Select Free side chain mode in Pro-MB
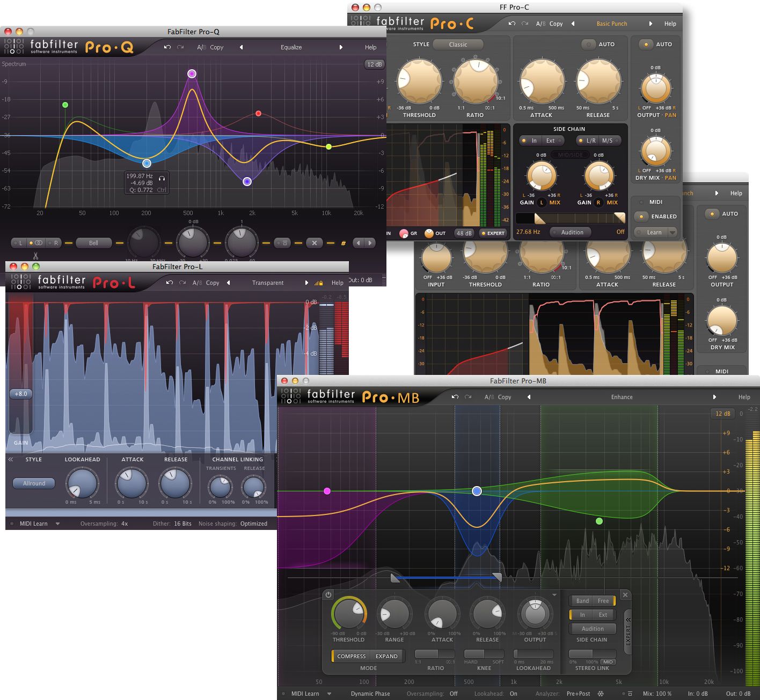 [604, 601]
